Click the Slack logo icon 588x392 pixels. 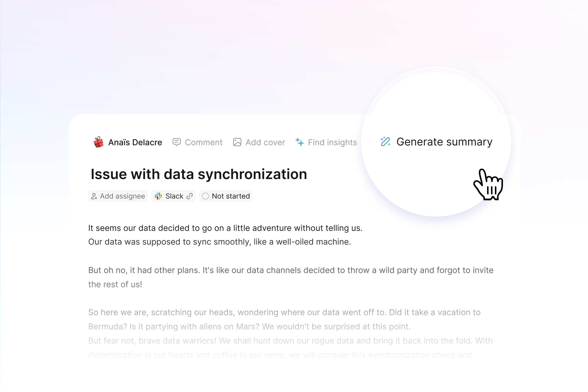coord(159,196)
